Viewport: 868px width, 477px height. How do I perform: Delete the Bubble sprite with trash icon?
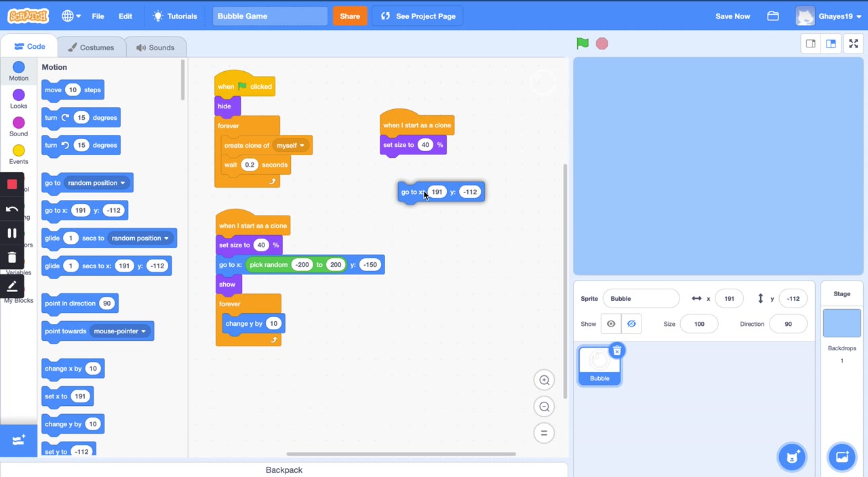coord(616,351)
